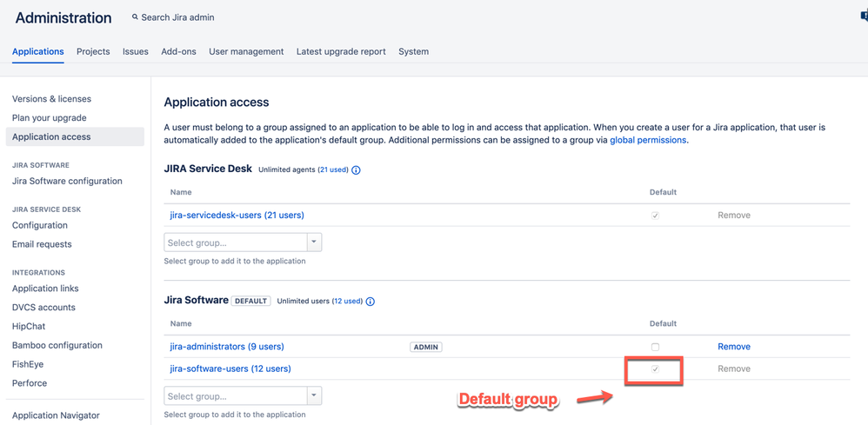This screenshot has width=868, height=425.
Task: Click info icon beside Jira Software users
Action: pyautogui.click(x=371, y=302)
